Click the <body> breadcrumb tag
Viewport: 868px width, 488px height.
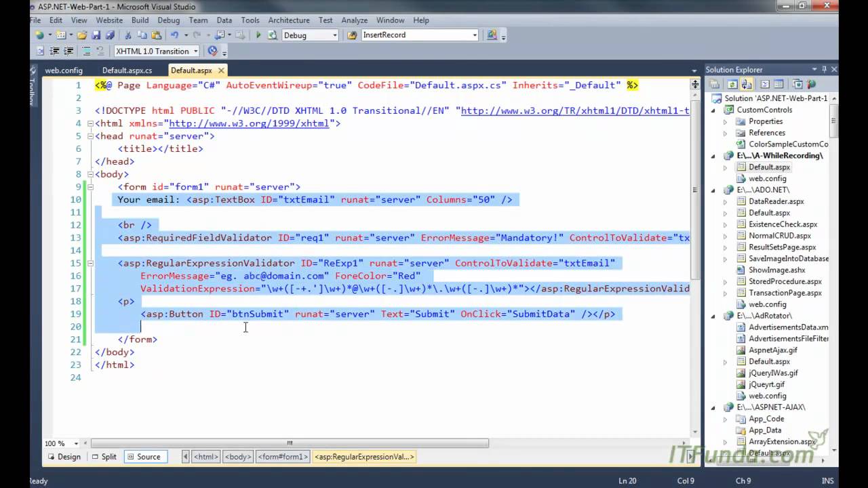tap(238, 457)
